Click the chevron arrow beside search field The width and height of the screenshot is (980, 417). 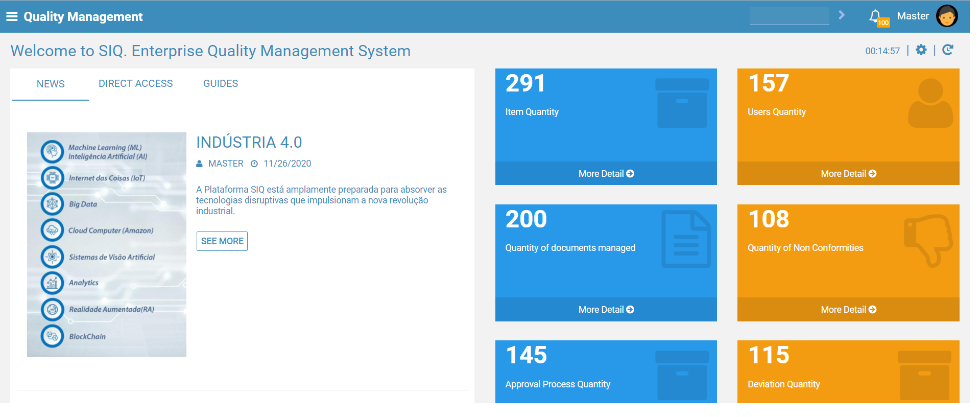coord(842,15)
